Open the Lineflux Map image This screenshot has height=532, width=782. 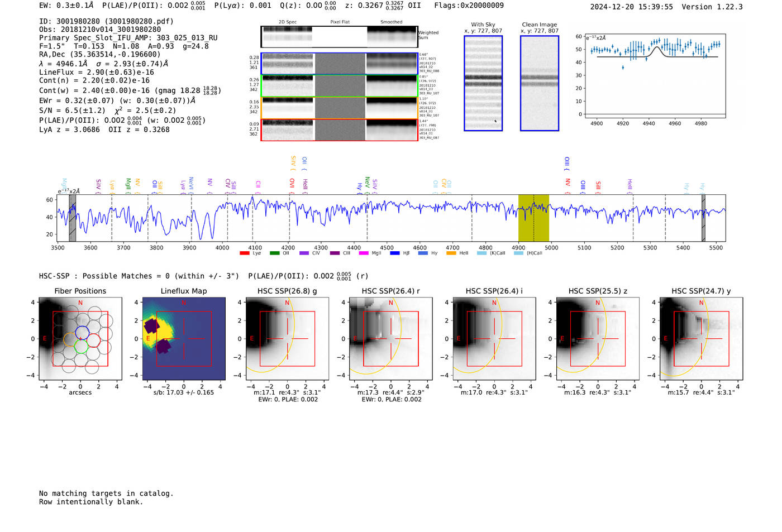(x=184, y=339)
